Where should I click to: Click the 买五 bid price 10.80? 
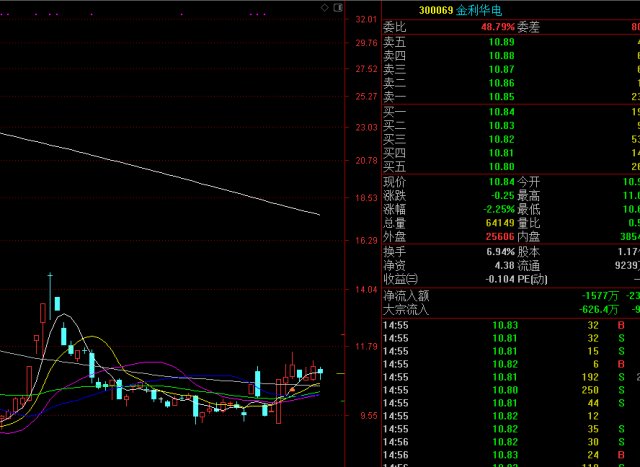click(502, 166)
